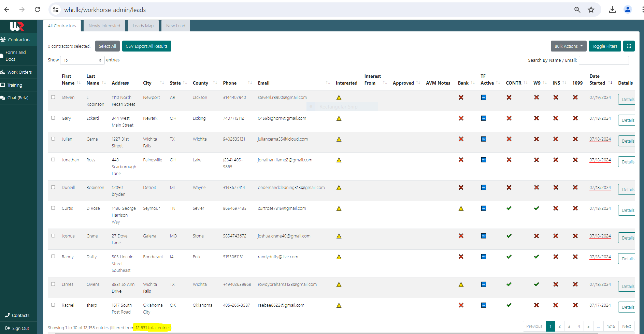Click the TF Active icon in Steven's row
Viewport: 644px width, 334px height.
click(x=484, y=98)
